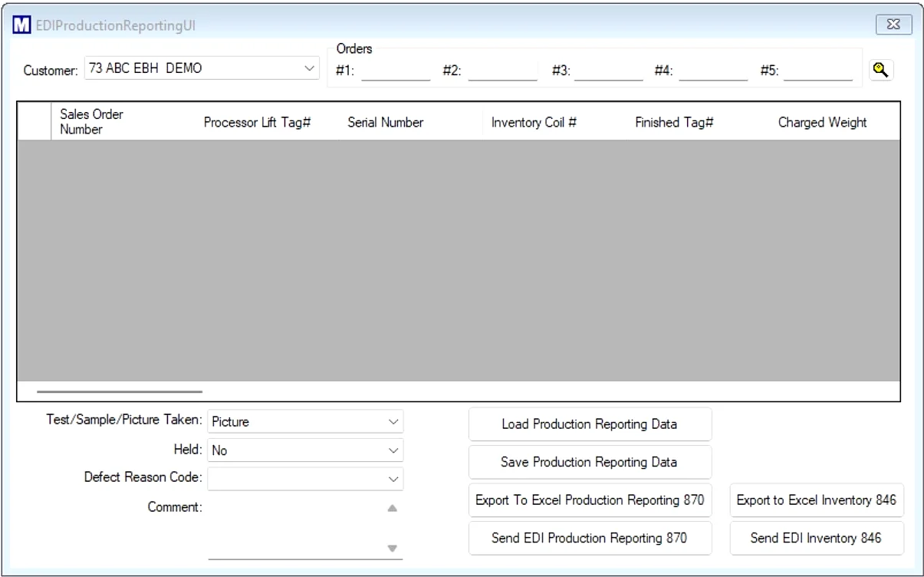Click Send EDI Production Reporting 870

590,538
